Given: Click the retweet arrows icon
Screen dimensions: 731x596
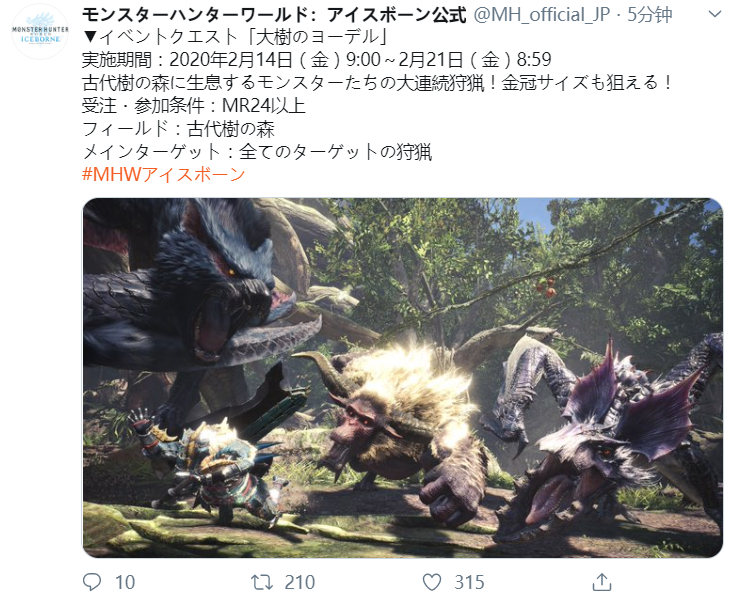Looking at the screenshot, I should point(262,582).
